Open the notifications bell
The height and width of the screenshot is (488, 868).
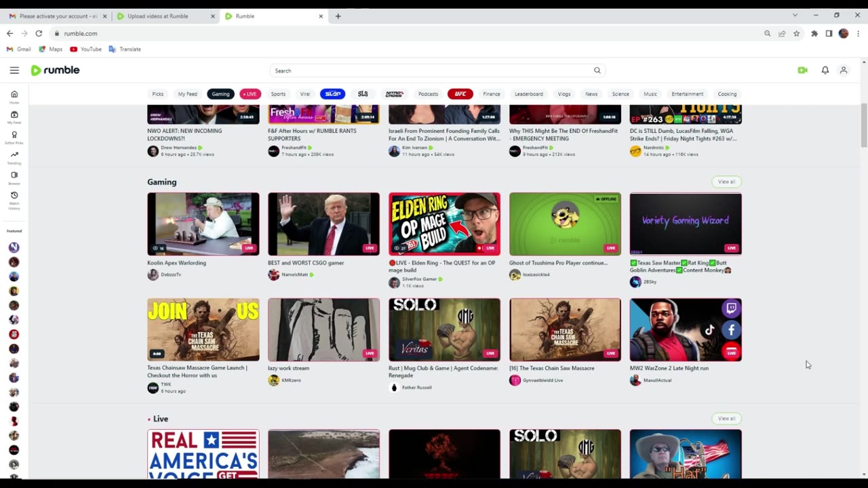pyautogui.click(x=825, y=70)
